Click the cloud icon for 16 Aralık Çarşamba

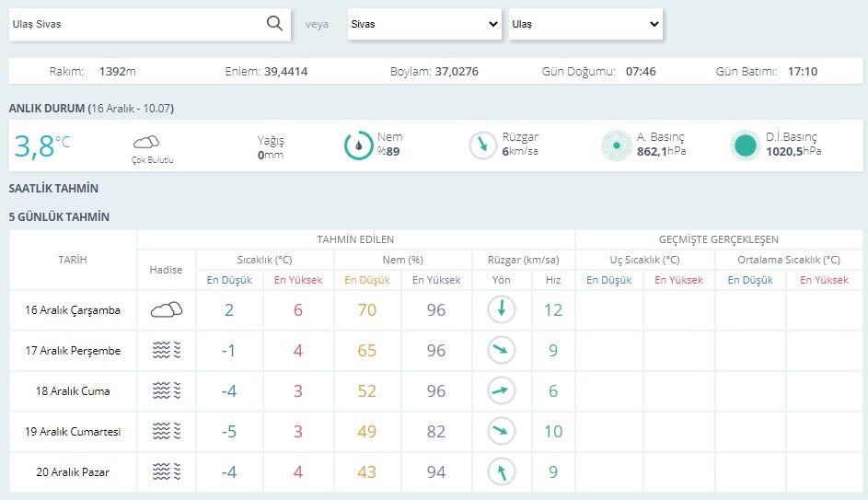coord(167,310)
